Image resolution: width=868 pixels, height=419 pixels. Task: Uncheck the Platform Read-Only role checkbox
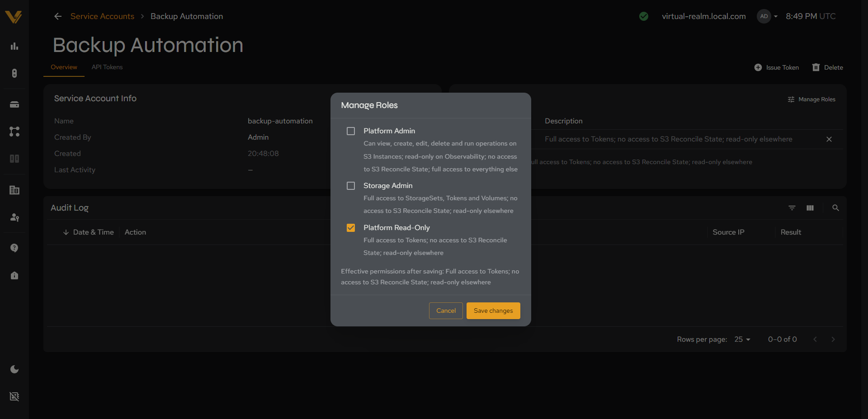click(351, 228)
